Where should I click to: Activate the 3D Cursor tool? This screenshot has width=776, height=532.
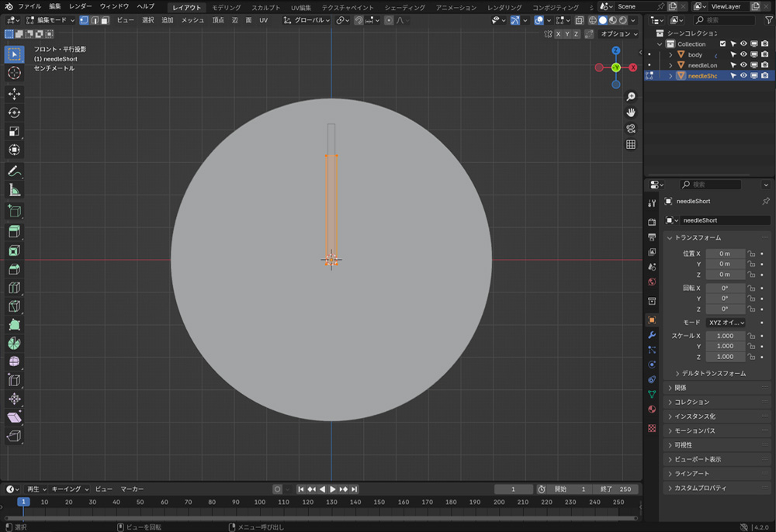pos(14,73)
